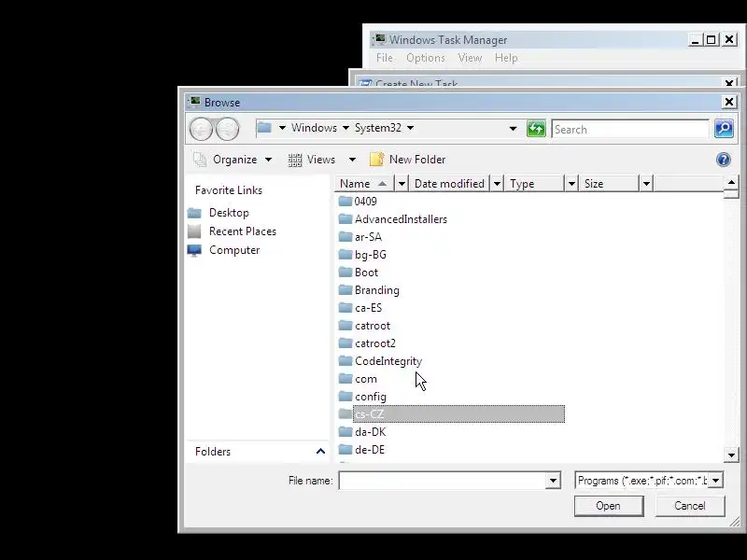Click the Cancel button
This screenshot has width=747, height=560.
pos(690,506)
